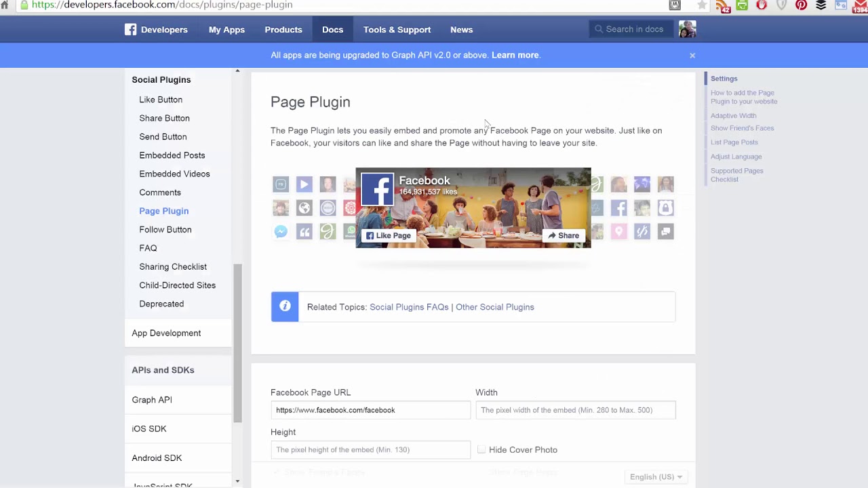This screenshot has width=868, height=488.
Task: Click the Gmail extension showing 1394
Action: [x=861, y=5]
